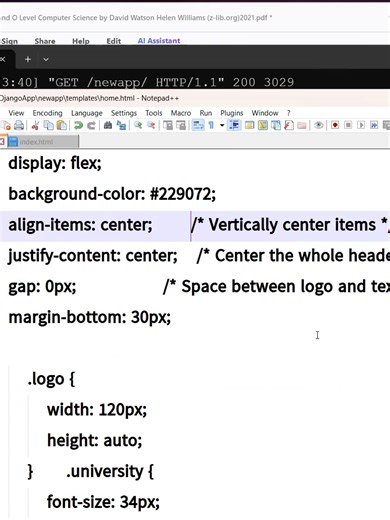Open the Folder as Workspace icon
This screenshot has width=390, height=520.
[302, 125]
